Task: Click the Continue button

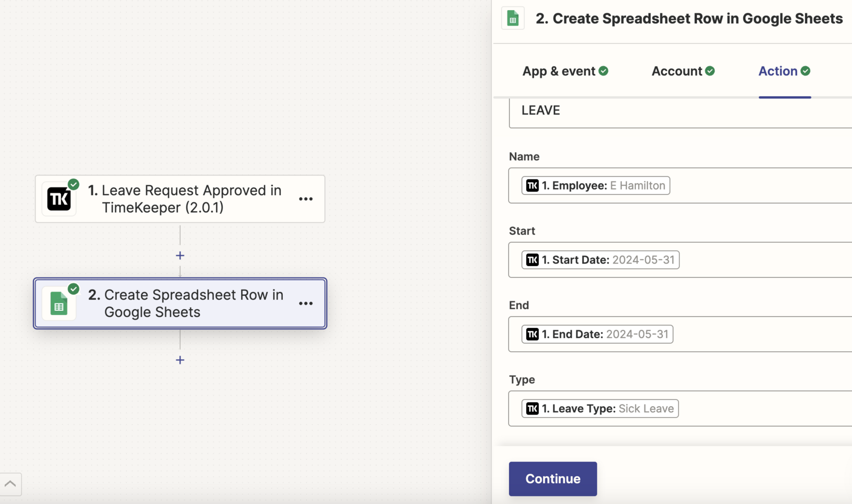Action: click(553, 479)
